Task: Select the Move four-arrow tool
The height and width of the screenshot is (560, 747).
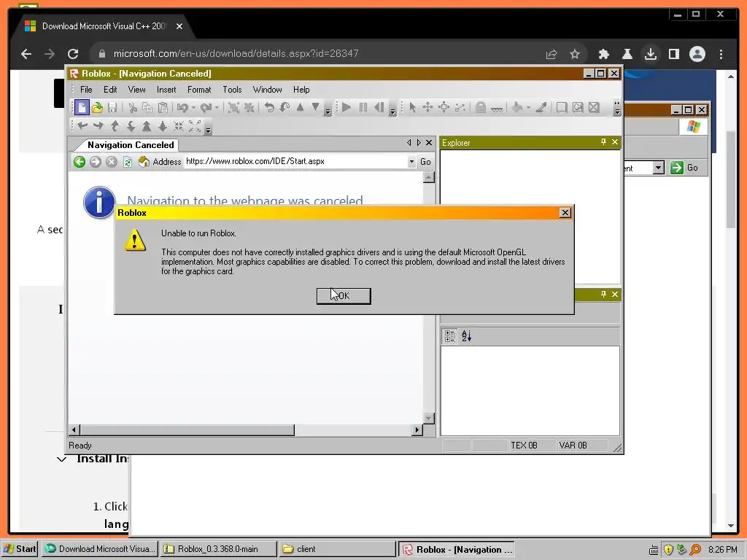Action: pos(427,108)
